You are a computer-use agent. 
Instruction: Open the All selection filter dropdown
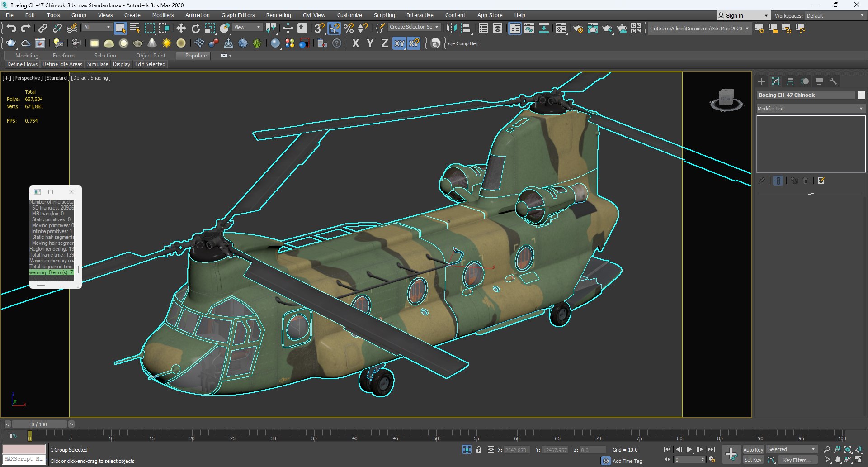97,28
